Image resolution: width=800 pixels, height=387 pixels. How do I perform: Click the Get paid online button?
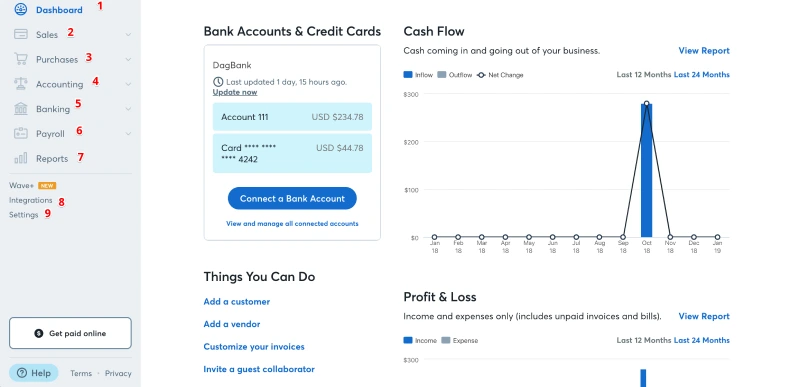pos(70,333)
